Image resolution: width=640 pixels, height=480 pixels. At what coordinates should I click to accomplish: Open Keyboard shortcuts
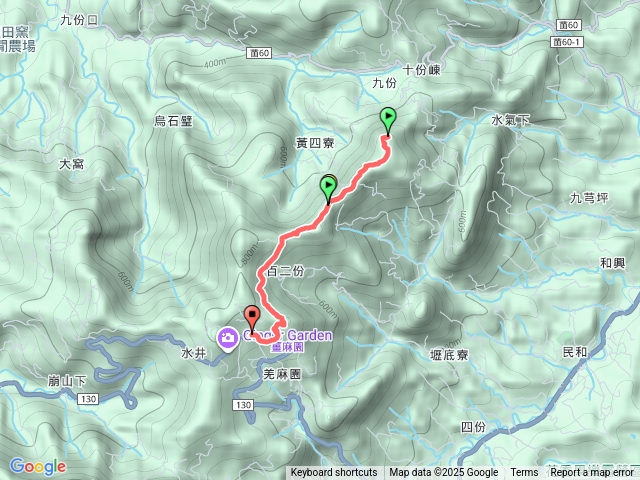point(334,473)
